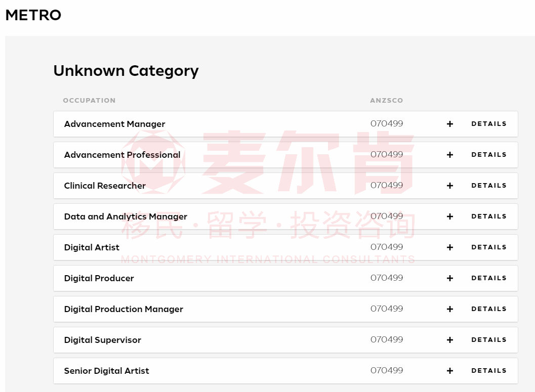Click ANZSCO code 070499 for Digital Supervisor
This screenshot has height=392, width=535.
tap(387, 339)
